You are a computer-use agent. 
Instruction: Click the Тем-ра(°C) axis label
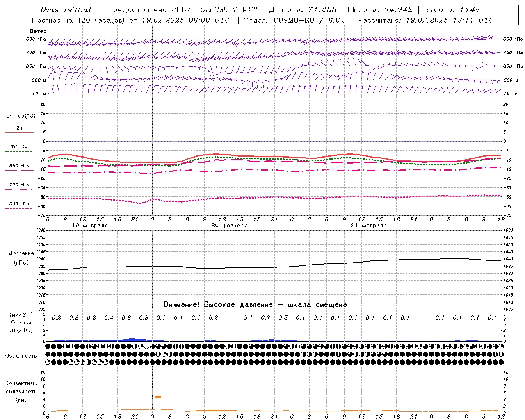[19, 116]
